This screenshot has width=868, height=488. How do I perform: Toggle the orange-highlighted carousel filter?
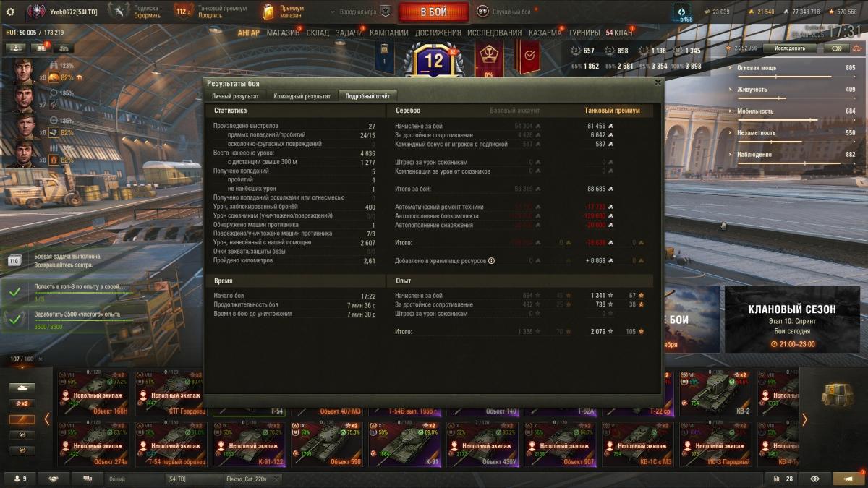[22, 419]
